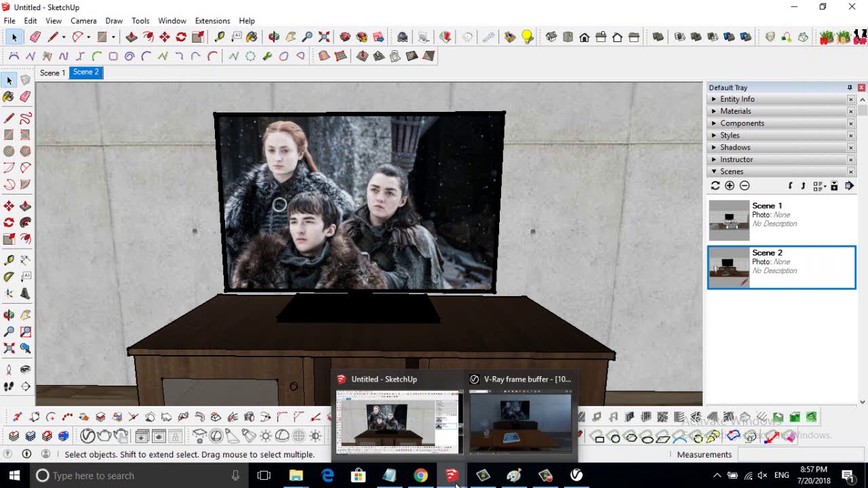Open the Draw menu

[114, 21]
